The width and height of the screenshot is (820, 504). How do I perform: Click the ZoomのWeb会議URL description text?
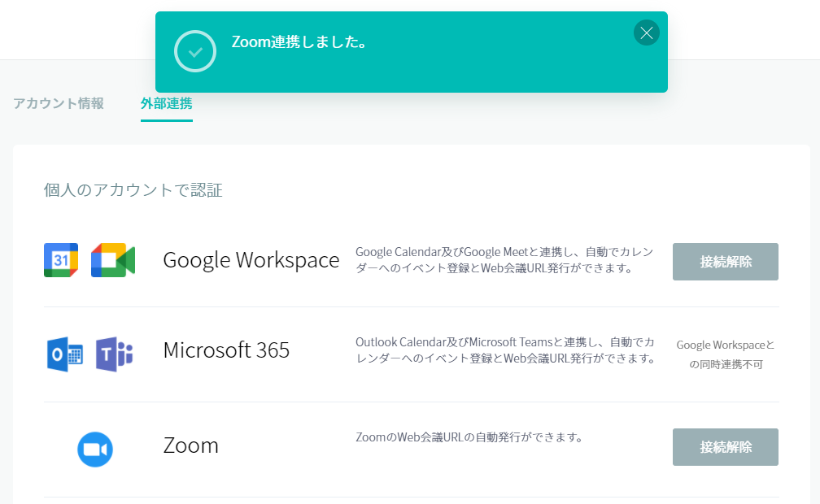tap(469, 437)
